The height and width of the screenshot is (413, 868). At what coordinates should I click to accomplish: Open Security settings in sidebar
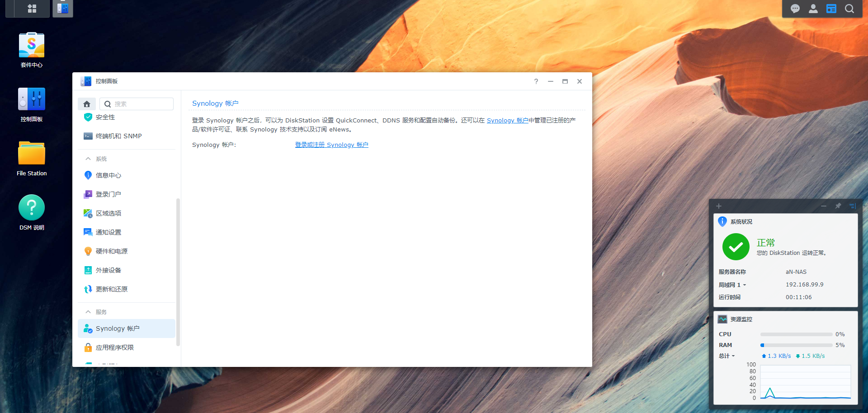coord(127,117)
